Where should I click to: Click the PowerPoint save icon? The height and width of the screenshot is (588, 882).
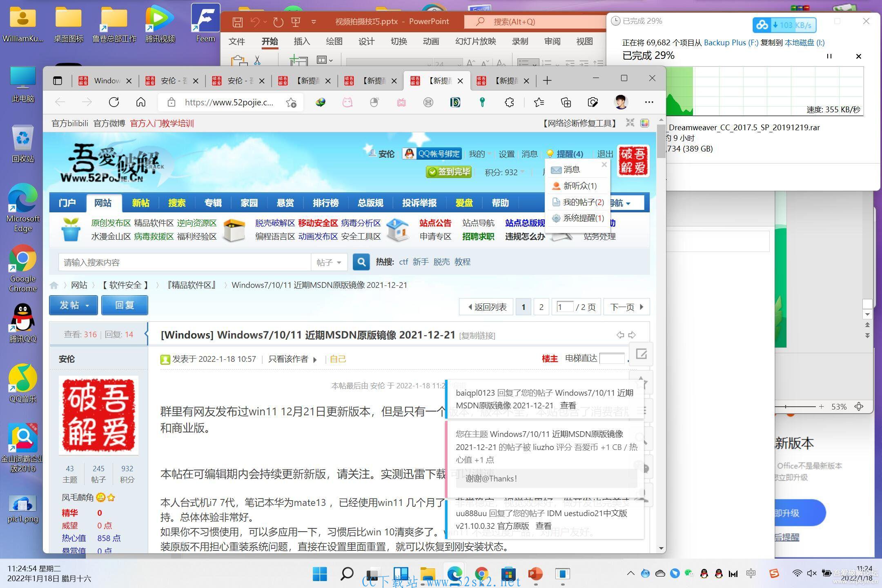(x=237, y=22)
